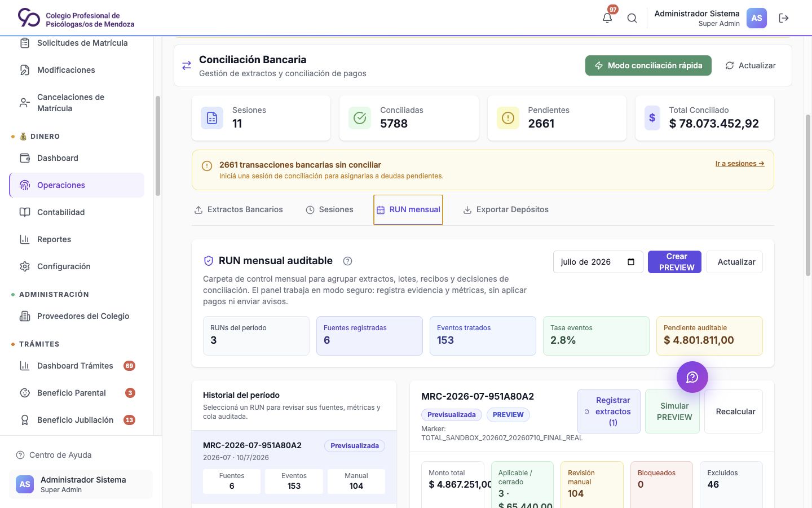The width and height of the screenshot is (812, 508).
Task: Click Actualizar next to Crear PREVIEW
Action: pos(735,262)
